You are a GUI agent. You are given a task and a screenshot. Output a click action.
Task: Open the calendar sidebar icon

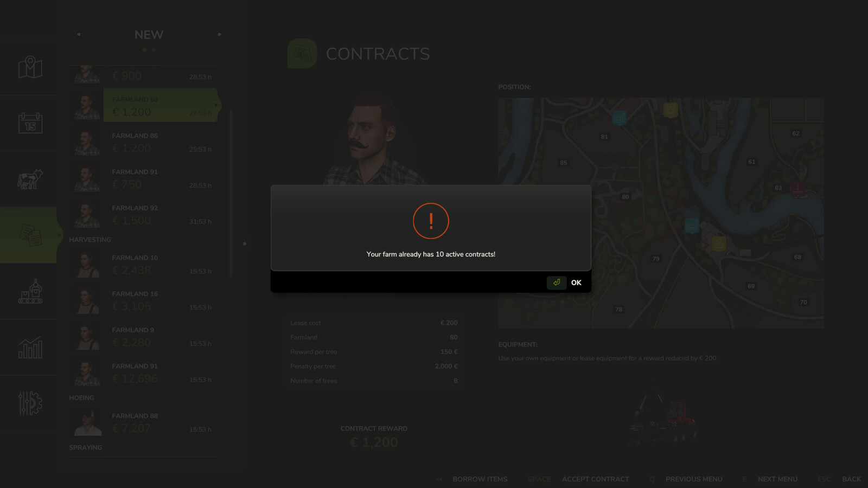(30, 123)
